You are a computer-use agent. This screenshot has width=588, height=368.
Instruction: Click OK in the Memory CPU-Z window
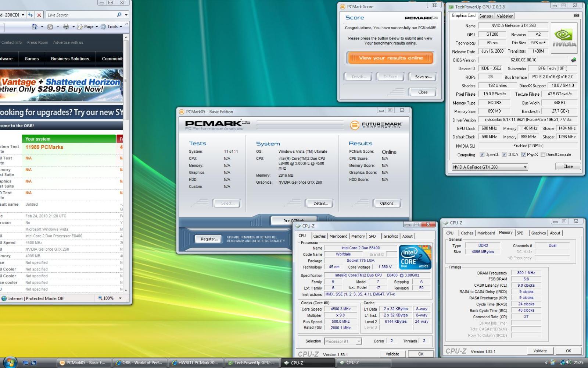tap(568, 351)
